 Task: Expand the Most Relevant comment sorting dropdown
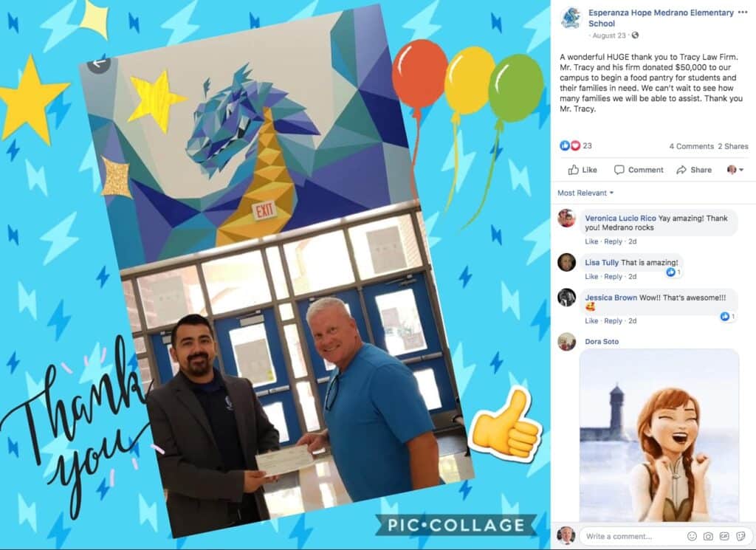[585, 193]
